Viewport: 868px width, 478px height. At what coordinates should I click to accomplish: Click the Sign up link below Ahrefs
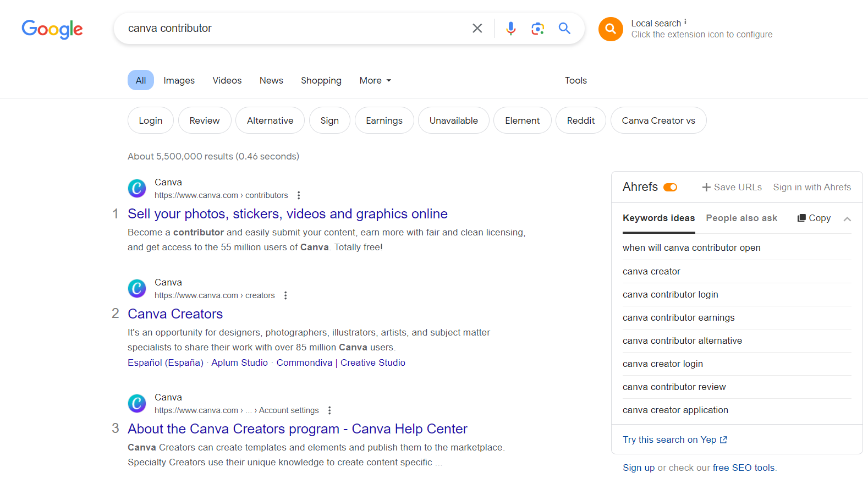point(639,468)
